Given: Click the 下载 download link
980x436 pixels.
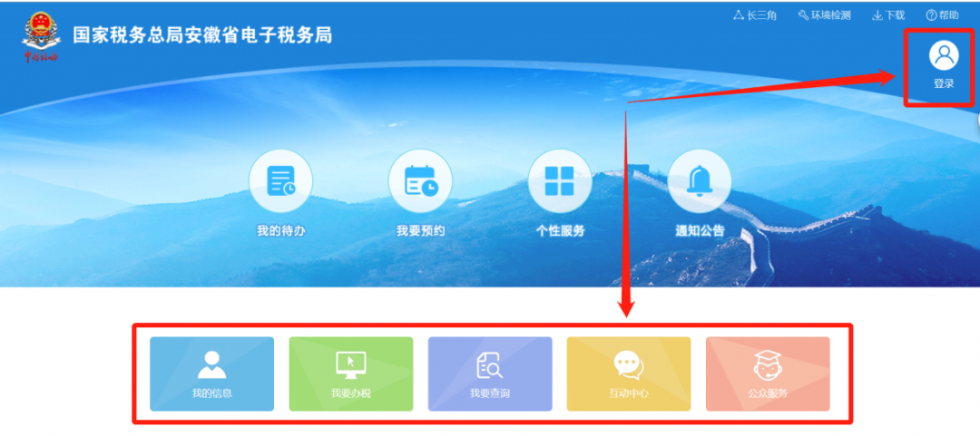Looking at the screenshot, I should (x=888, y=15).
